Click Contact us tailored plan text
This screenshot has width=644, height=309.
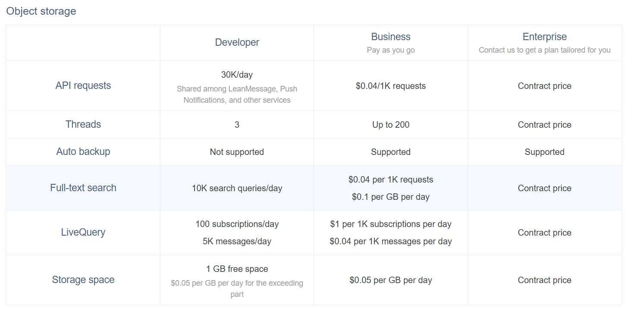[544, 50]
